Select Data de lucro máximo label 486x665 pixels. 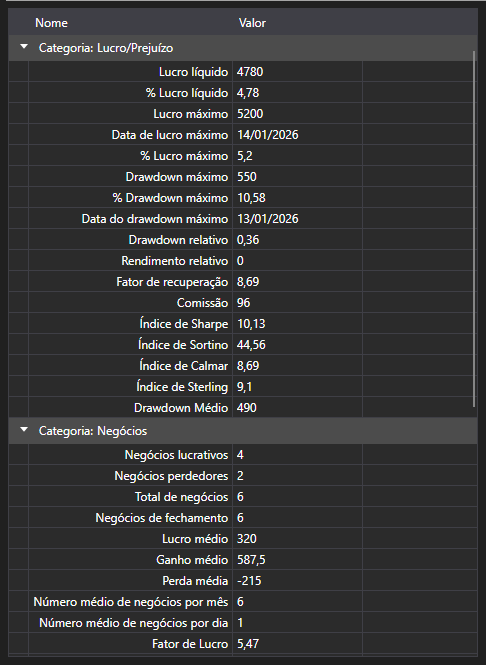170,135
